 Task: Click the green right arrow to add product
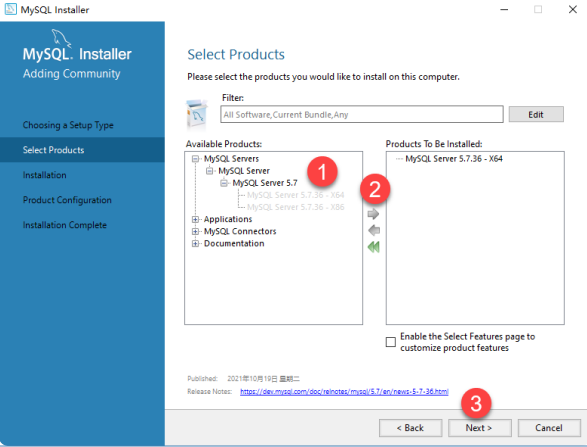pyautogui.click(x=373, y=214)
